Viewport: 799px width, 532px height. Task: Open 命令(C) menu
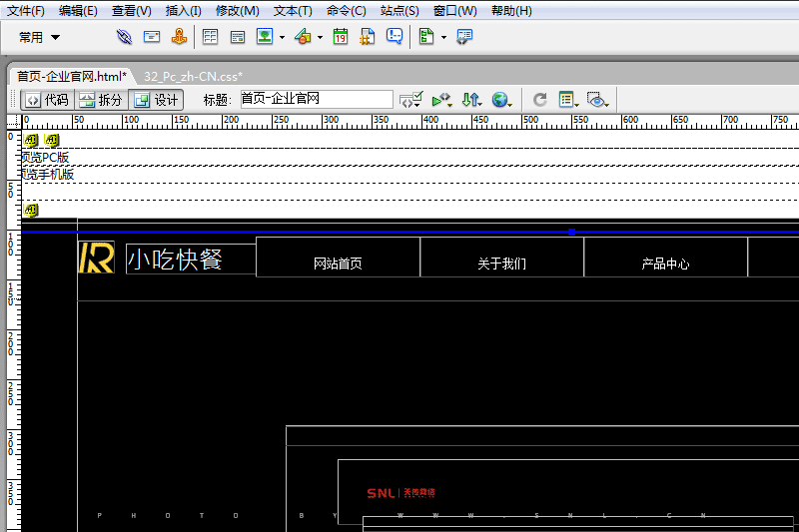(x=347, y=11)
